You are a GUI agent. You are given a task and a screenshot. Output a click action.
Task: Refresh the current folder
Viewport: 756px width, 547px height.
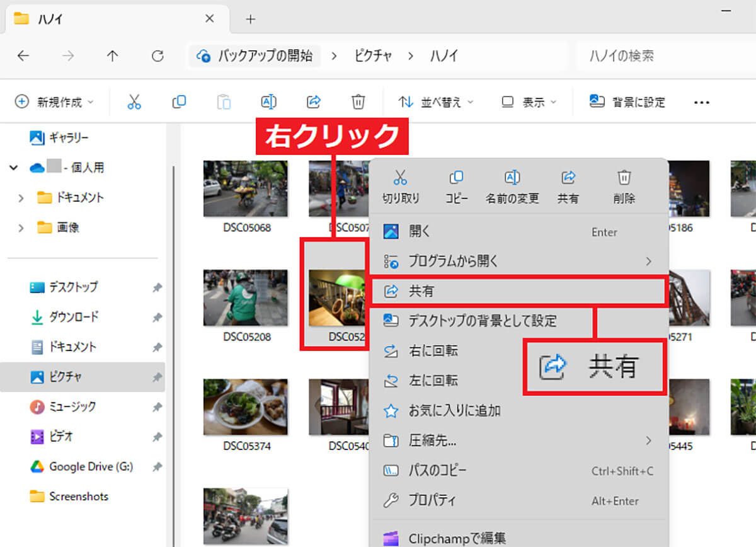point(157,56)
